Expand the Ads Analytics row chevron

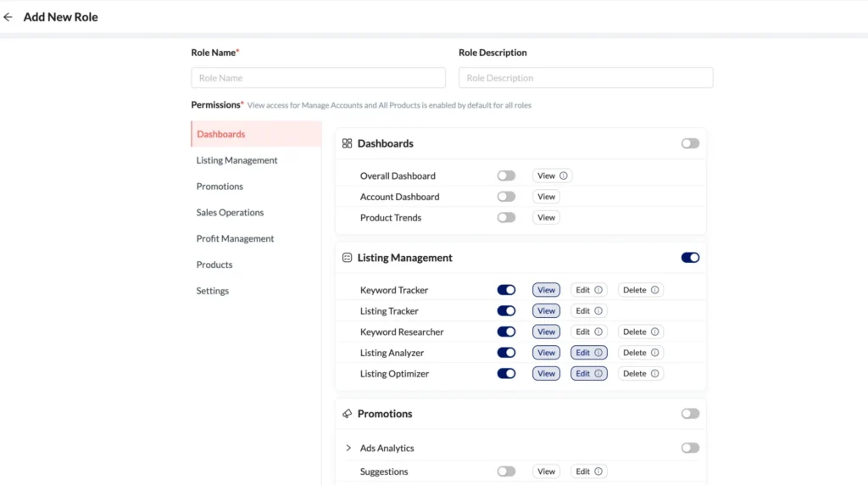point(348,448)
